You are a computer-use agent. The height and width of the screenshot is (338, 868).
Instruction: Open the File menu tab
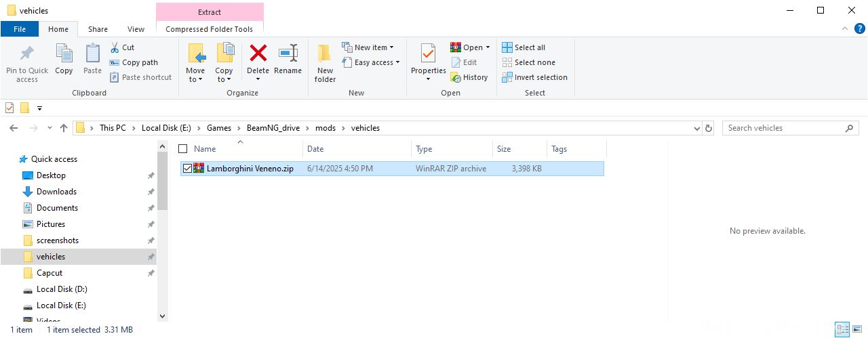coord(20,29)
